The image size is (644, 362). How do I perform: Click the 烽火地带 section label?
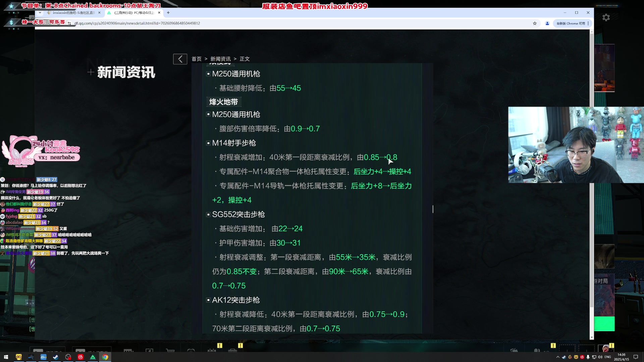(x=223, y=102)
